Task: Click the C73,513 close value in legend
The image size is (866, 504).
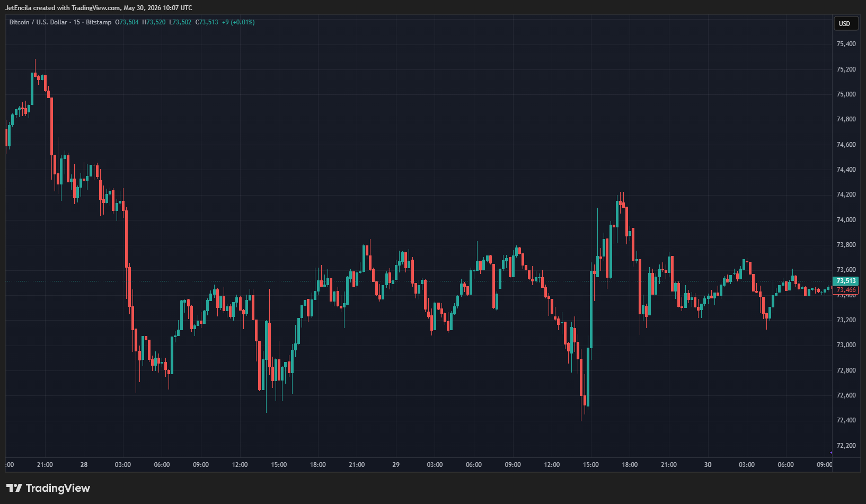Action: point(207,22)
